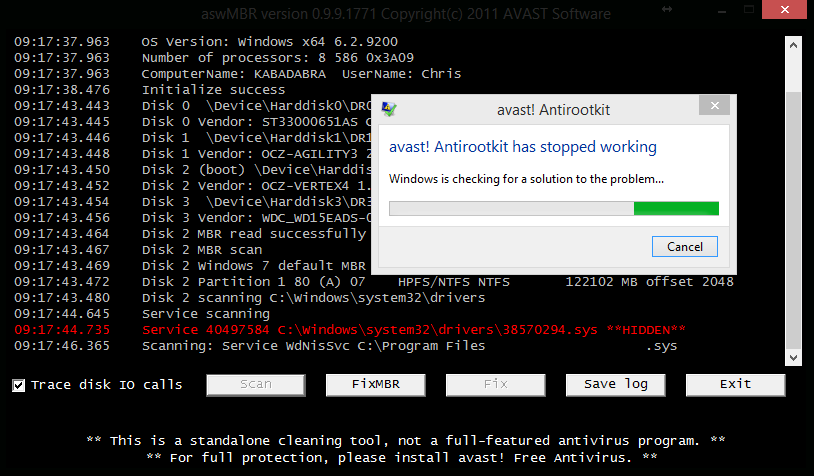The image size is (814, 476).
Task: Toggle the Trace disk IO calls checkbox
Action: coord(19,385)
